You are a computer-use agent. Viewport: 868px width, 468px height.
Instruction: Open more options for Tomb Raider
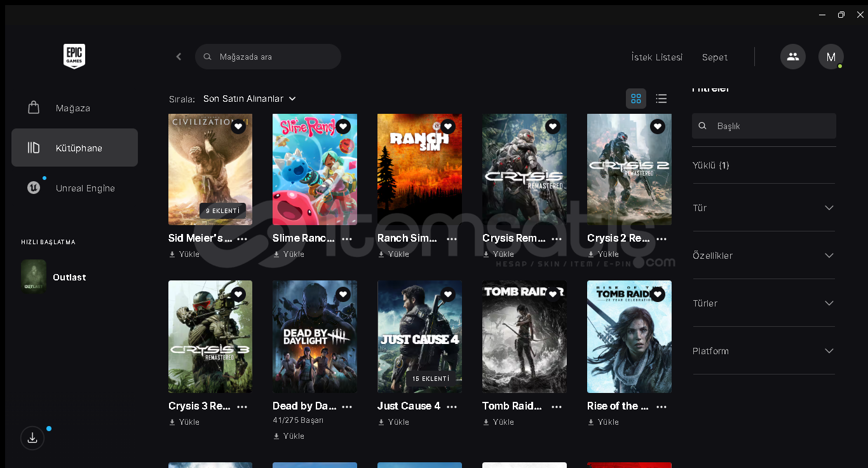click(557, 407)
